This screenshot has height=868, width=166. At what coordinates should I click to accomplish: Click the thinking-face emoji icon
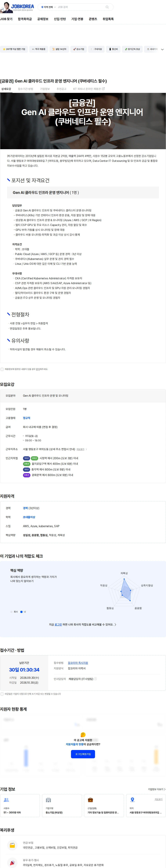(83, 735)
